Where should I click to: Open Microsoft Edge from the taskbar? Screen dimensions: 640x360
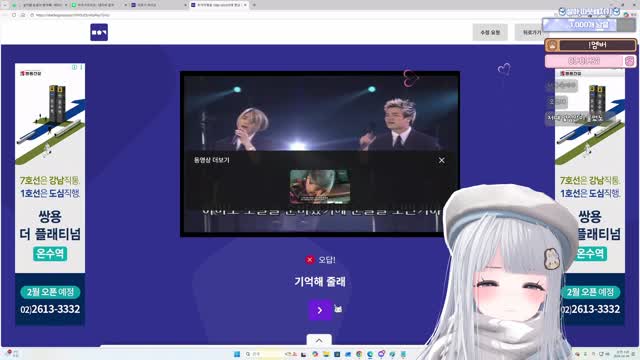click(x=370, y=354)
